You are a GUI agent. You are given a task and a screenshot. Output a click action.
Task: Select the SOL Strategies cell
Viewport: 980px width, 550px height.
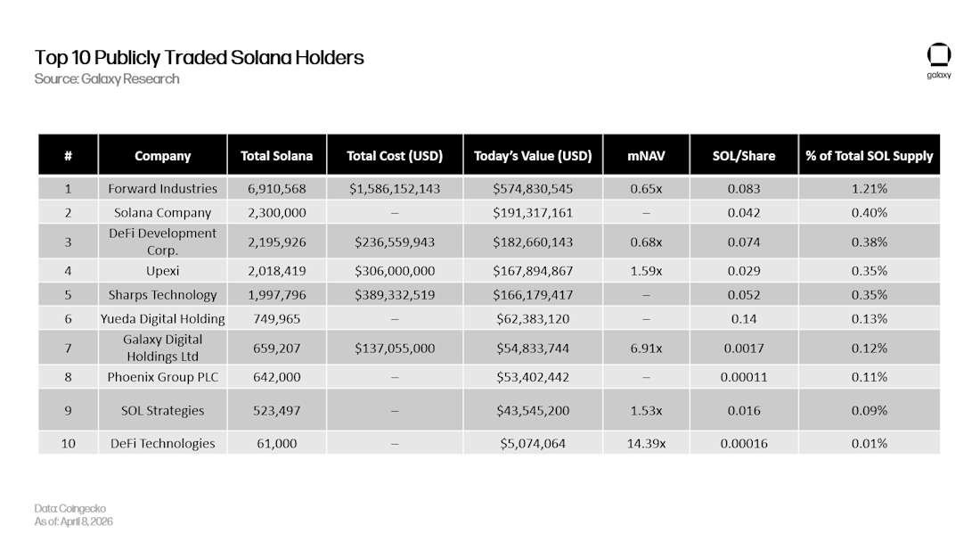point(162,410)
